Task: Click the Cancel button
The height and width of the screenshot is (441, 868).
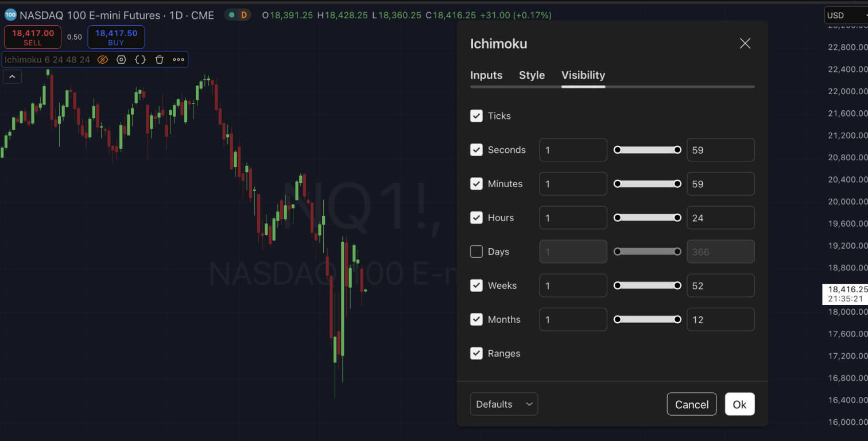Action: (x=692, y=404)
